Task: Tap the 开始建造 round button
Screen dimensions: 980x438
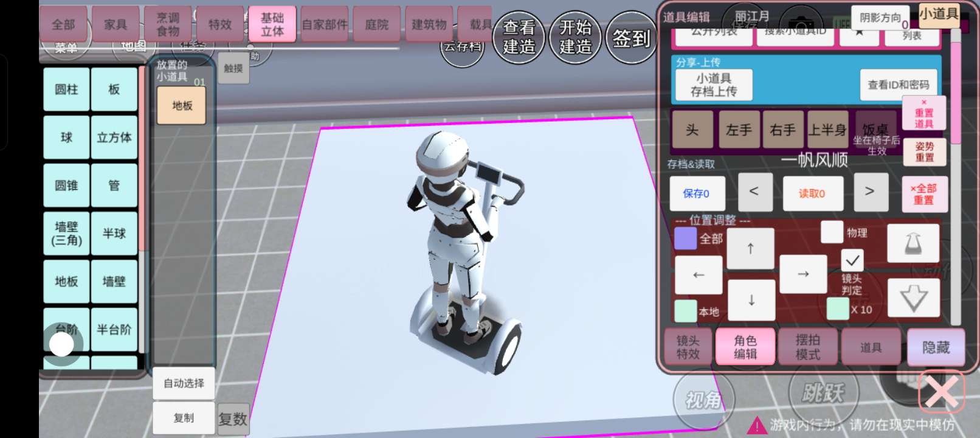Action: (x=575, y=36)
